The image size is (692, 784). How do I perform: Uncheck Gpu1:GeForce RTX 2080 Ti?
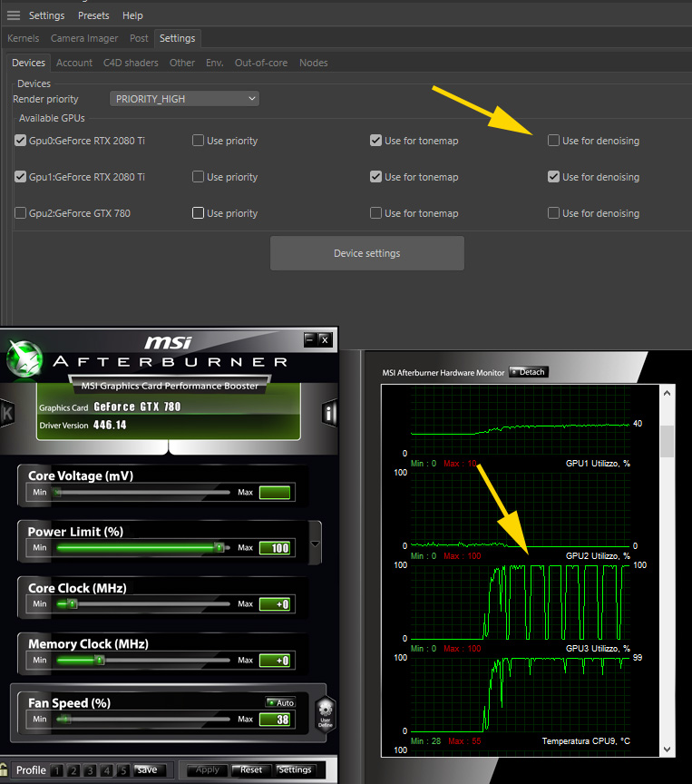[20, 177]
